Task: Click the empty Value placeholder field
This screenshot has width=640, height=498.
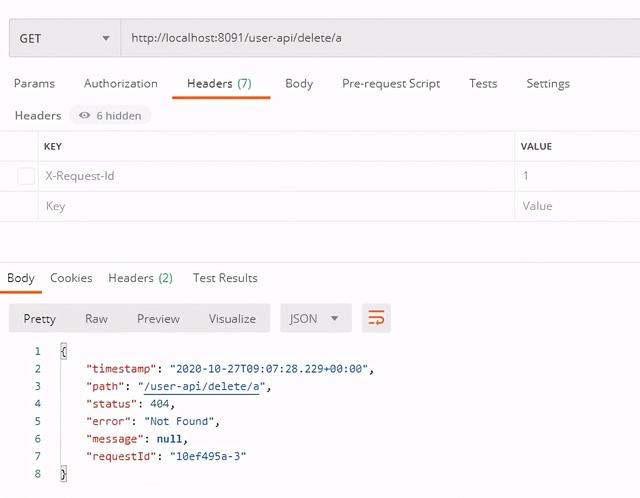Action: click(578, 206)
